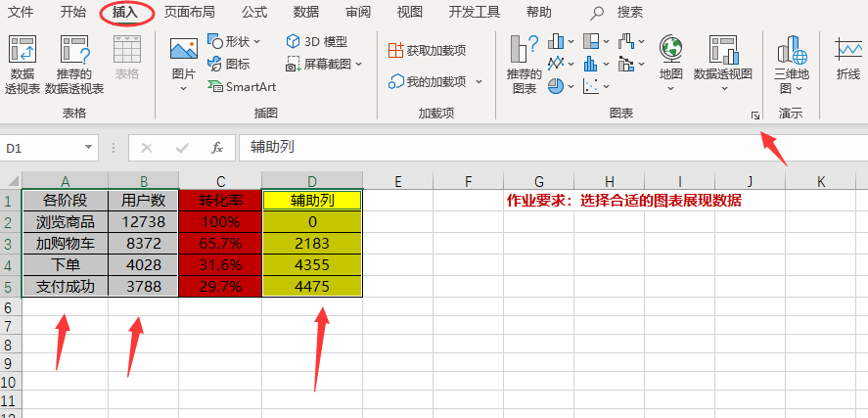This screenshot has width=868, height=418.
Task: Insert a SmartArt graphic
Action: pyautogui.click(x=242, y=87)
